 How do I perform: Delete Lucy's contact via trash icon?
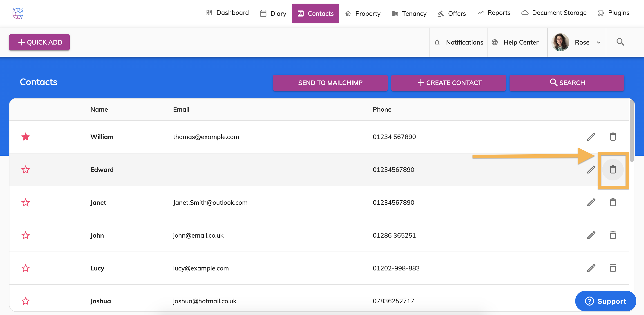(x=613, y=268)
